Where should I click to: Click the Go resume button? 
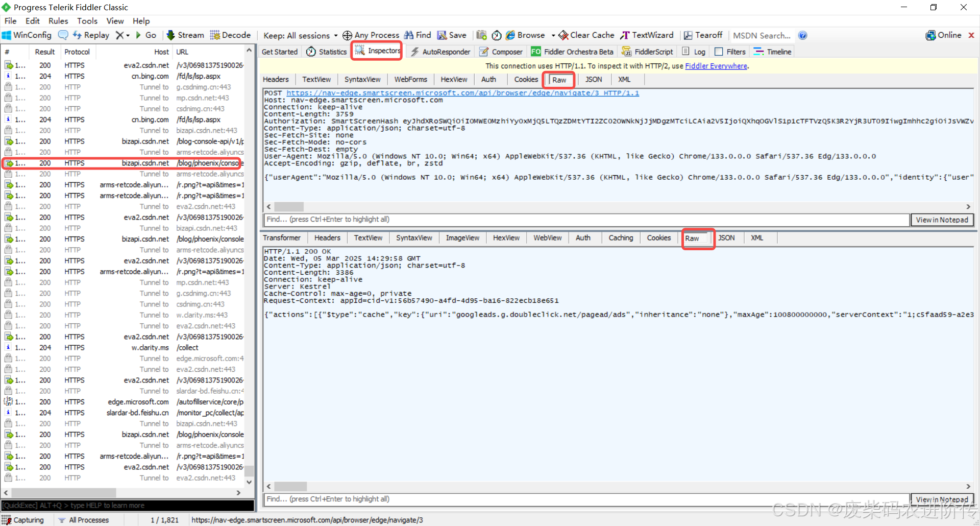(x=146, y=35)
